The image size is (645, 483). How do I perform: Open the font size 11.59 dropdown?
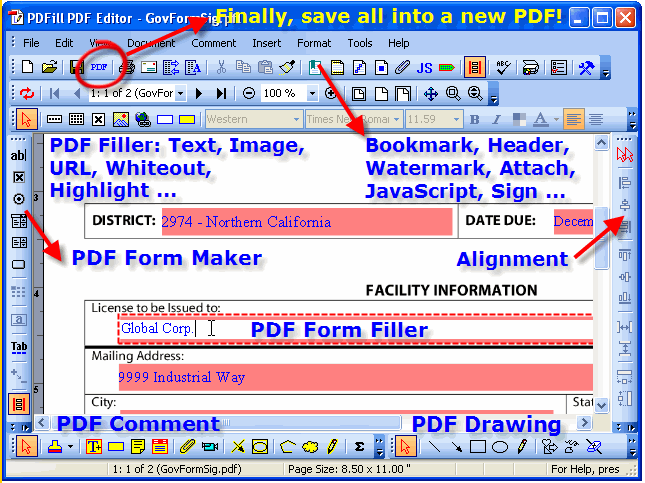456,120
